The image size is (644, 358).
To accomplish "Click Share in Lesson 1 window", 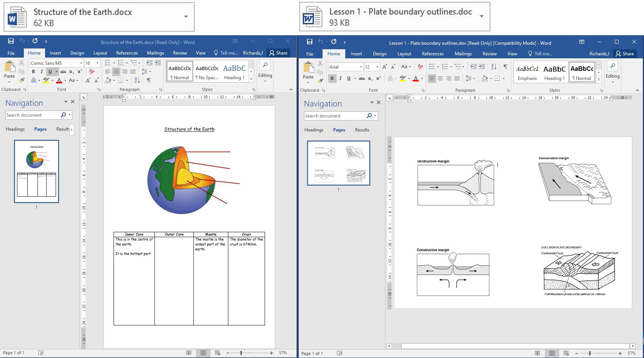I will tap(625, 54).
